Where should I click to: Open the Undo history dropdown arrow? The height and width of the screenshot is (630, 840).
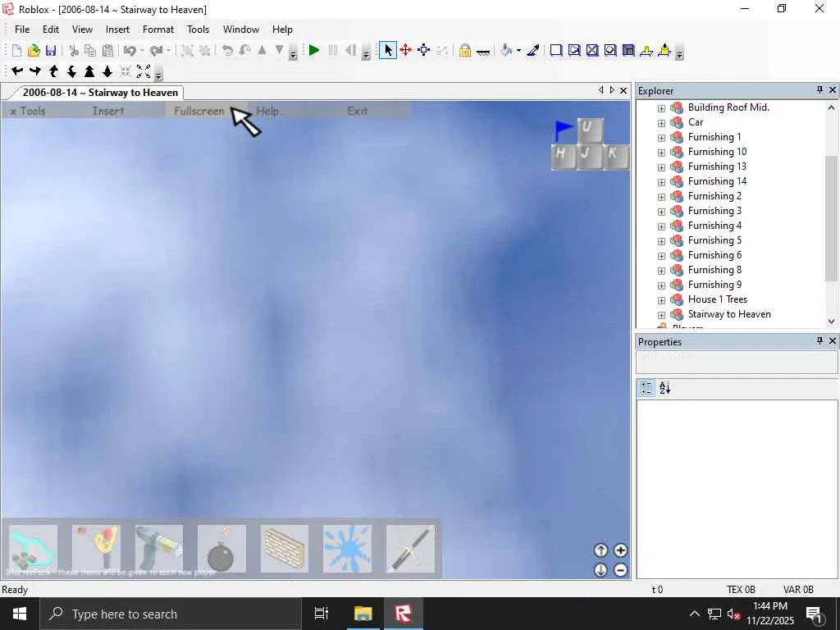[142, 51]
